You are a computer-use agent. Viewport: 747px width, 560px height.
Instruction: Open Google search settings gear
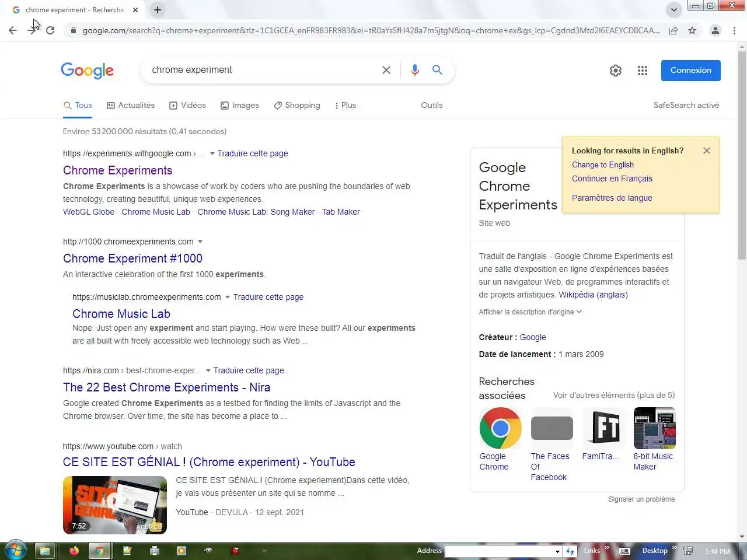coord(616,71)
